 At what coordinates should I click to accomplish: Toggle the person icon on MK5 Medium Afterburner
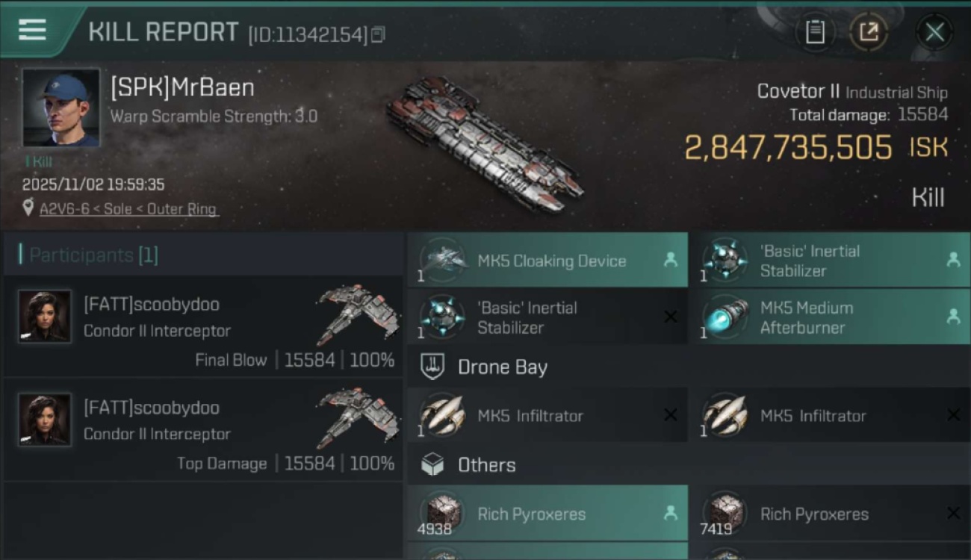coord(953,317)
